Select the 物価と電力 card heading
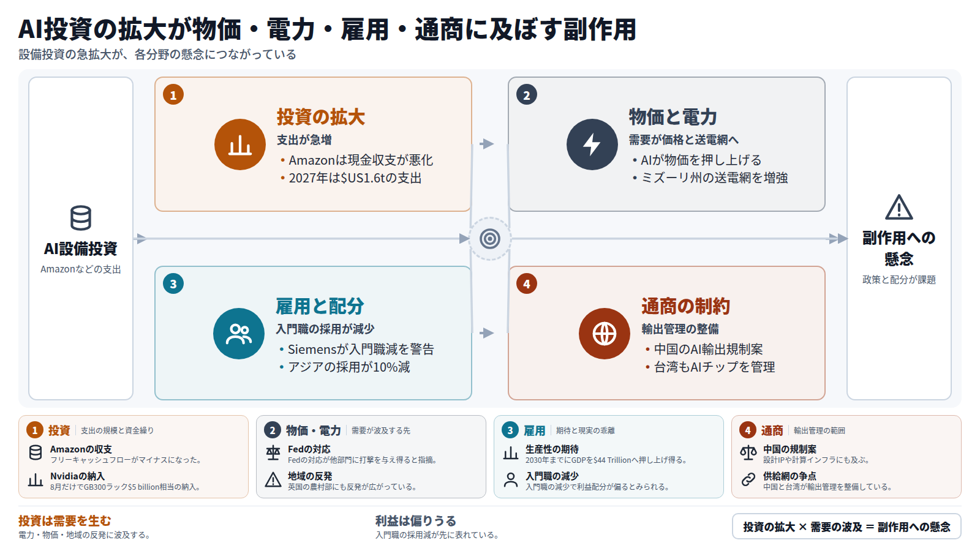The height and width of the screenshot is (551, 980). [673, 117]
